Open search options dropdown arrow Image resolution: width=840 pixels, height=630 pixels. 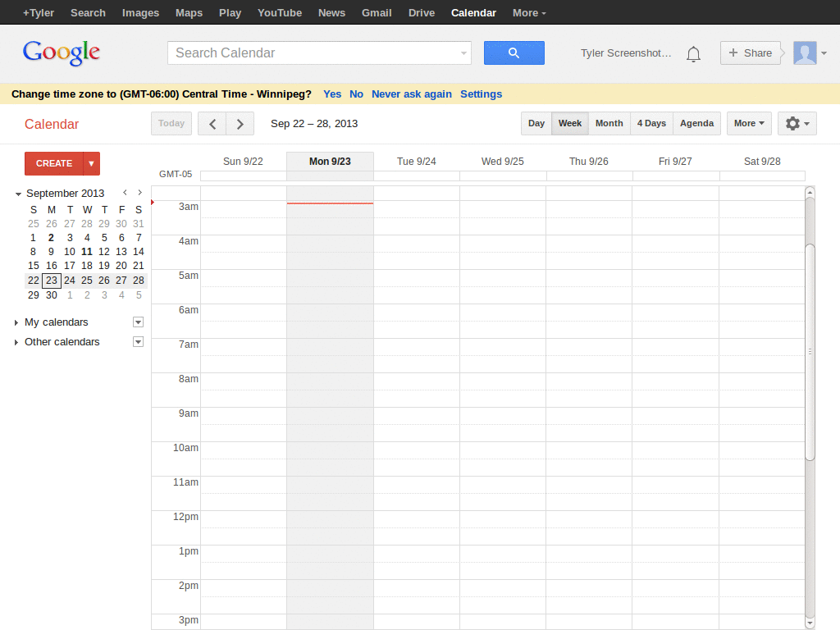pyautogui.click(x=463, y=53)
